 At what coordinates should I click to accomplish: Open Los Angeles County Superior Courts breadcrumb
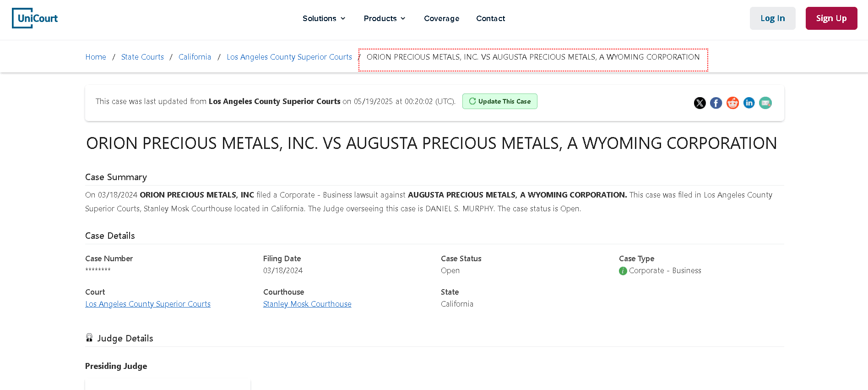[289, 57]
